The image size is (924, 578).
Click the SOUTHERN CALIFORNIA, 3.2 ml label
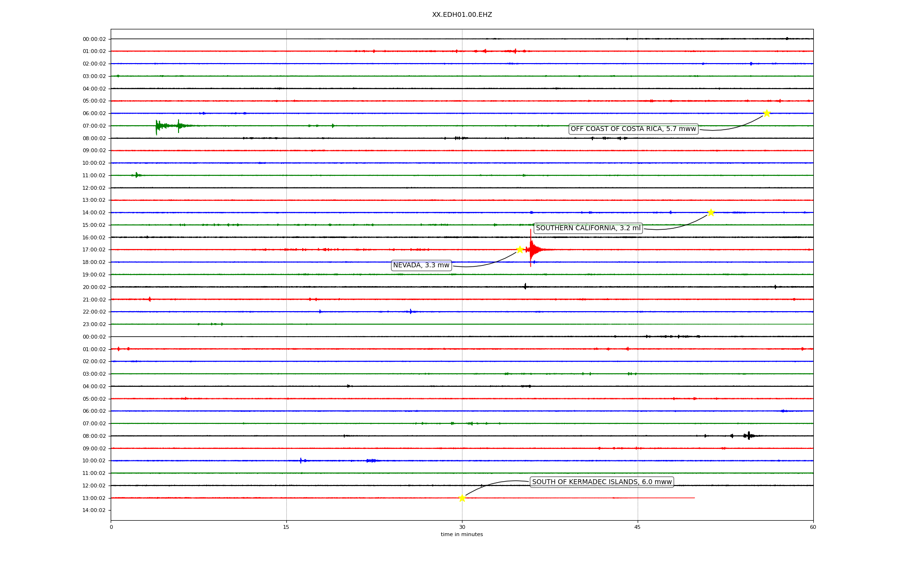pos(588,228)
